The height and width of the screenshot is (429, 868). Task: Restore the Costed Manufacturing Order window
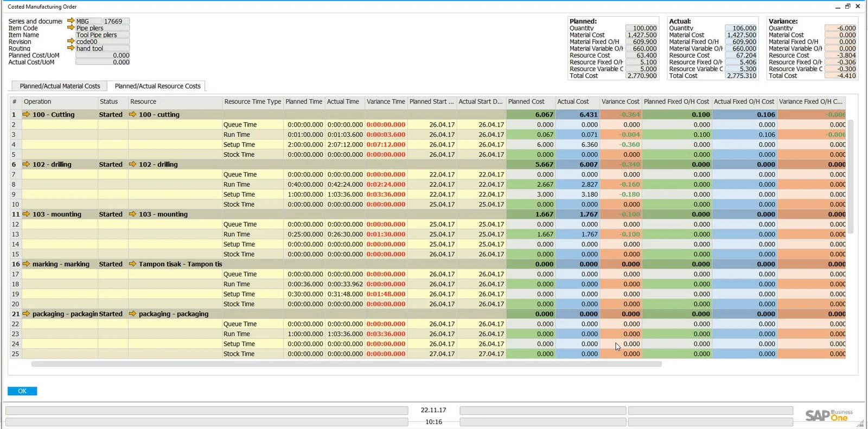[x=847, y=7]
